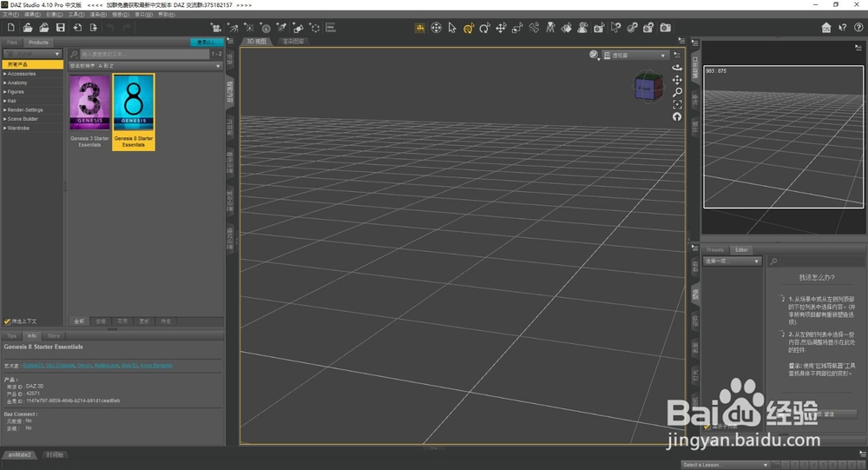Click the New Scene icon
Image resolution: width=868 pixels, height=470 pixels.
click(11, 28)
